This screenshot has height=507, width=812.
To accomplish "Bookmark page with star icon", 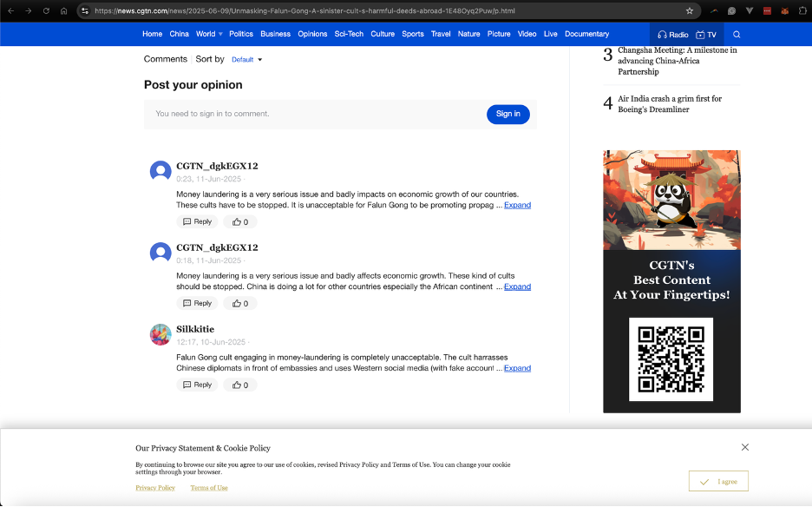I will [690, 10].
